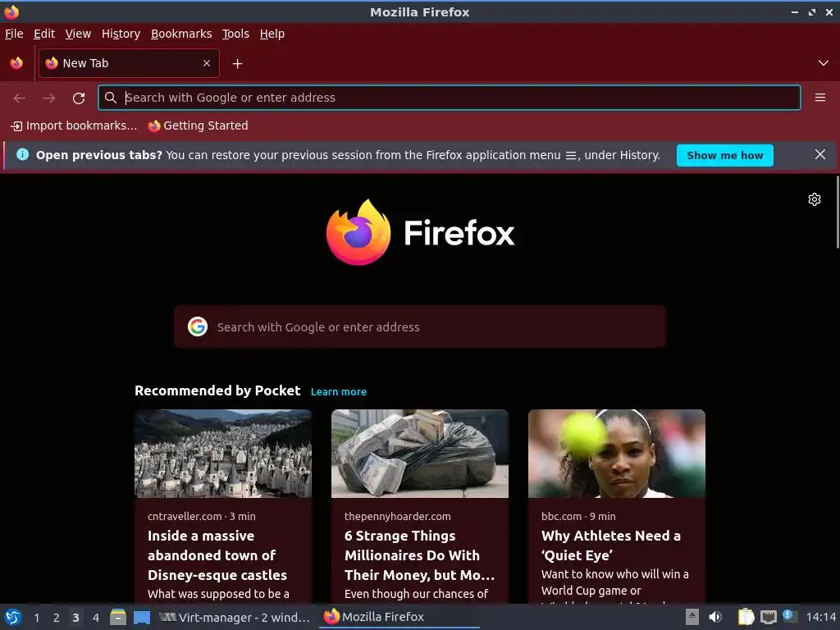Image resolution: width=840 pixels, height=630 pixels.
Task: Open the File menu
Action: pyautogui.click(x=14, y=34)
